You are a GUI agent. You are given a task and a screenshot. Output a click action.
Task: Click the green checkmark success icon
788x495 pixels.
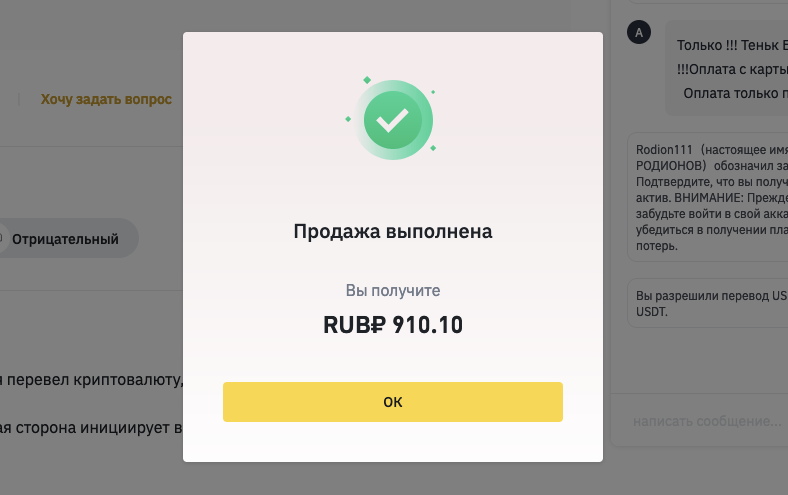(392, 119)
